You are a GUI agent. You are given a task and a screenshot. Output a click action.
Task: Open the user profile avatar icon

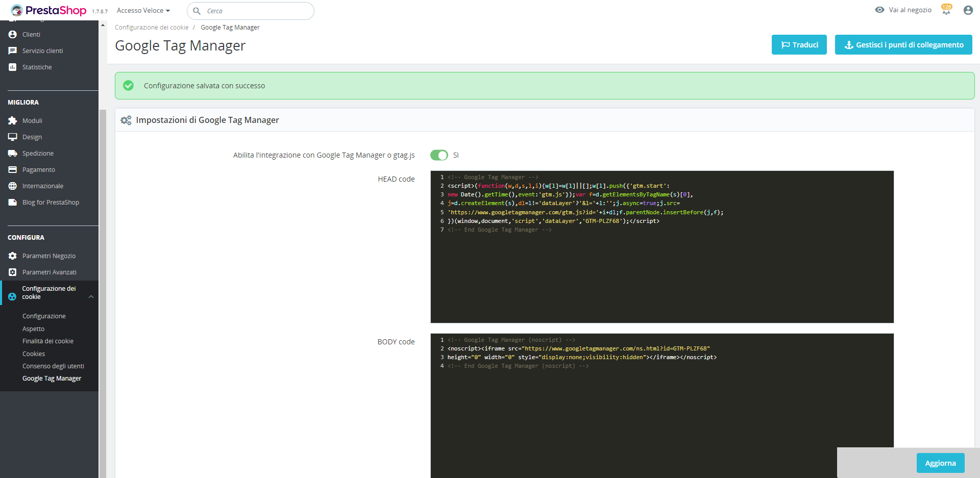click(x=968, y=10)
